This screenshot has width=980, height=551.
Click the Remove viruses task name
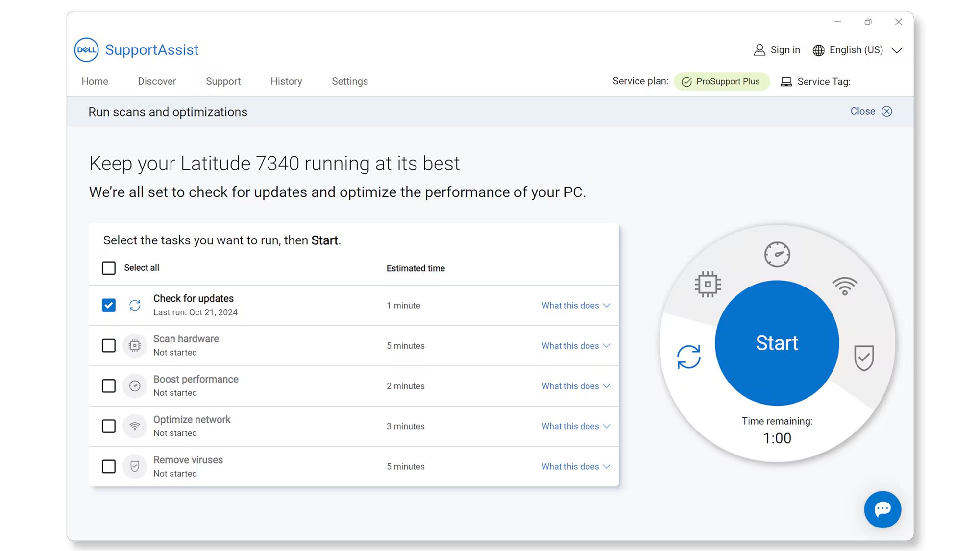pyautogui.click(x=188, y=460)
